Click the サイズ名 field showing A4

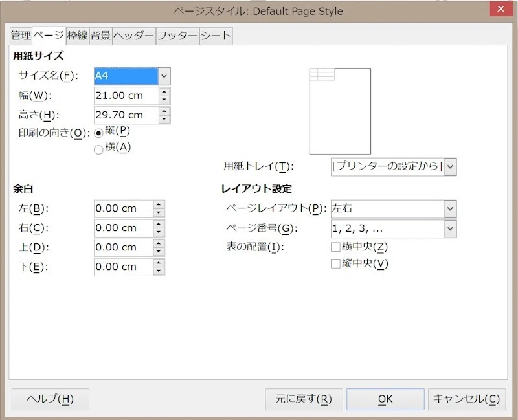[x=126, y=76]
